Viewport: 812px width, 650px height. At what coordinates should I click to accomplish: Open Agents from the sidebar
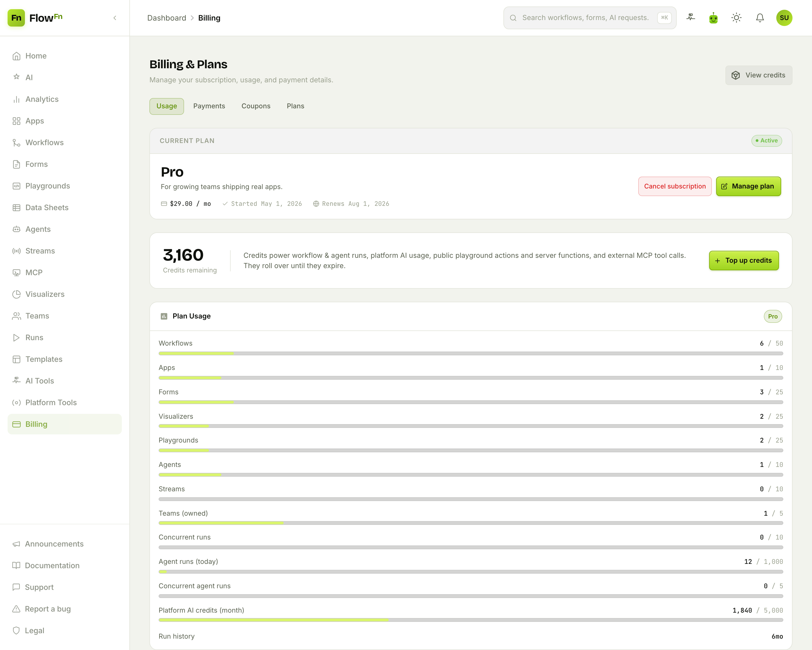[x=64, y=229]
